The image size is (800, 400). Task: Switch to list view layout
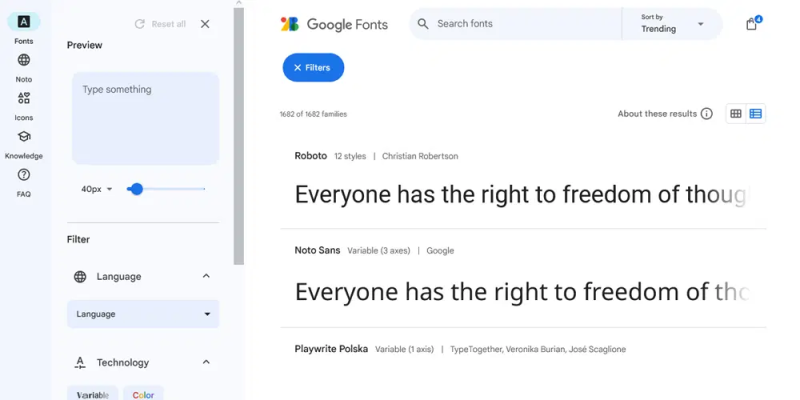click(756, 114)
